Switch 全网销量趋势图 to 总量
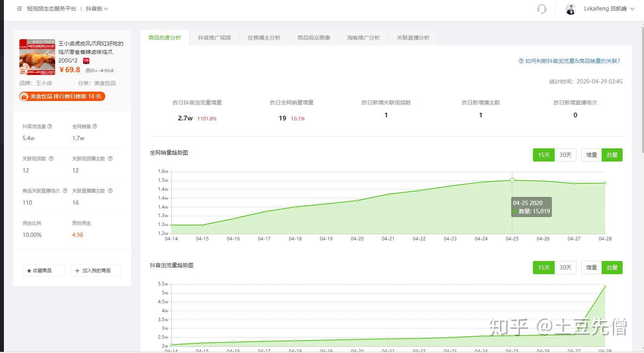 pyautogui.click(x=612, y=155)
